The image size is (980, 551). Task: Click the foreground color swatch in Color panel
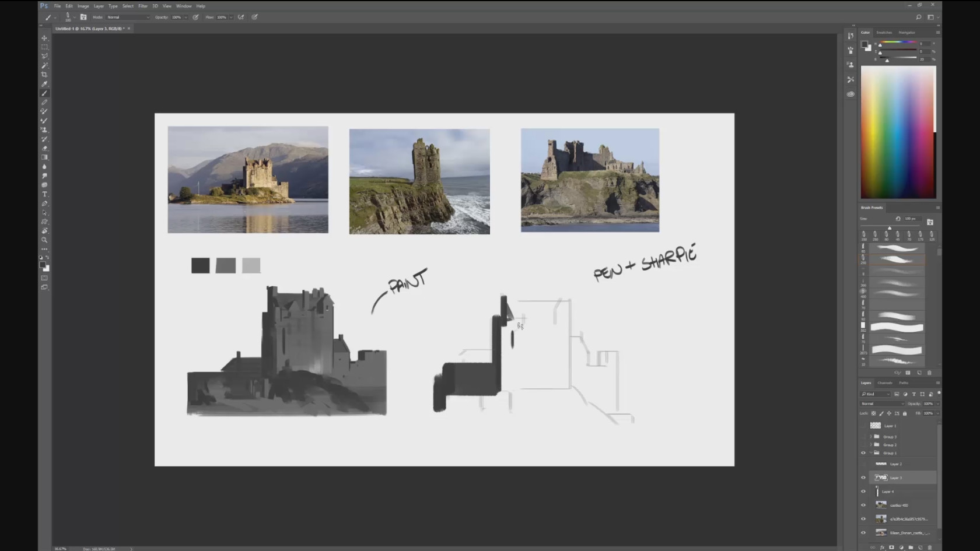click(864, 44)
